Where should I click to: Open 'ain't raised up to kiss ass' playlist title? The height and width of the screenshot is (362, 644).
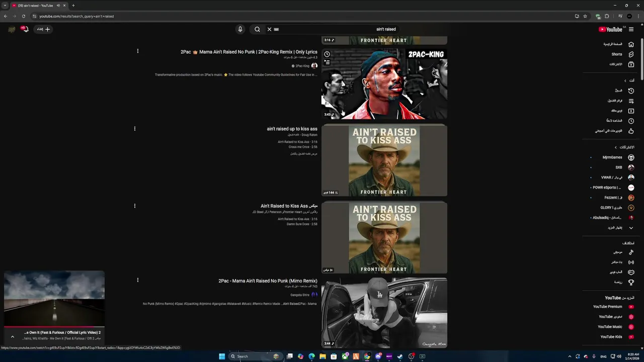click(x=292, y=129)
